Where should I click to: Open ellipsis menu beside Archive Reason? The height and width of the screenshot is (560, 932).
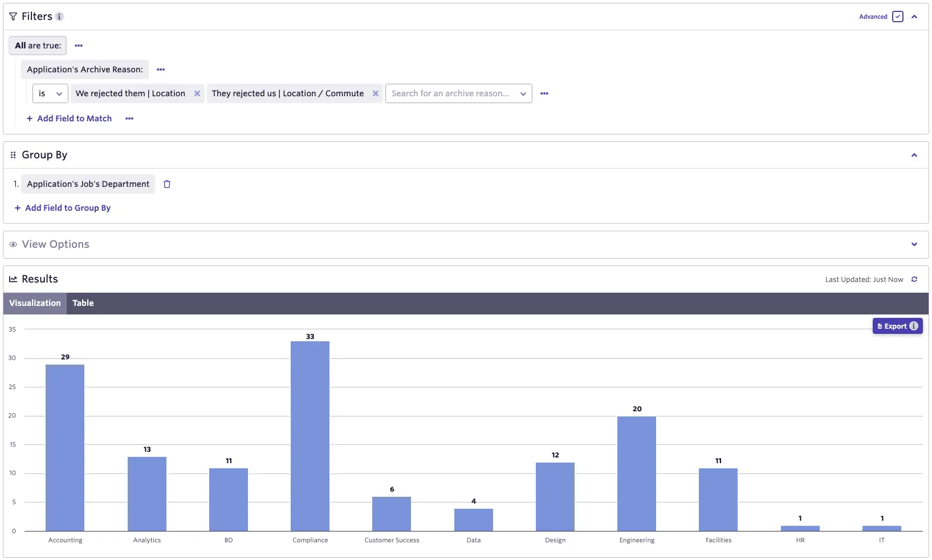[x=161, y=70]
